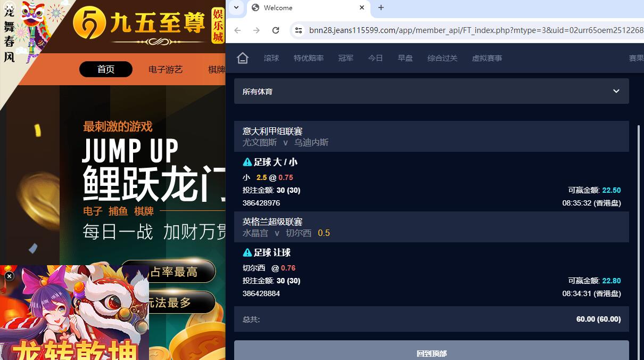
Task: Open the 虚拟赛事 tab
Action: (487, 58)
